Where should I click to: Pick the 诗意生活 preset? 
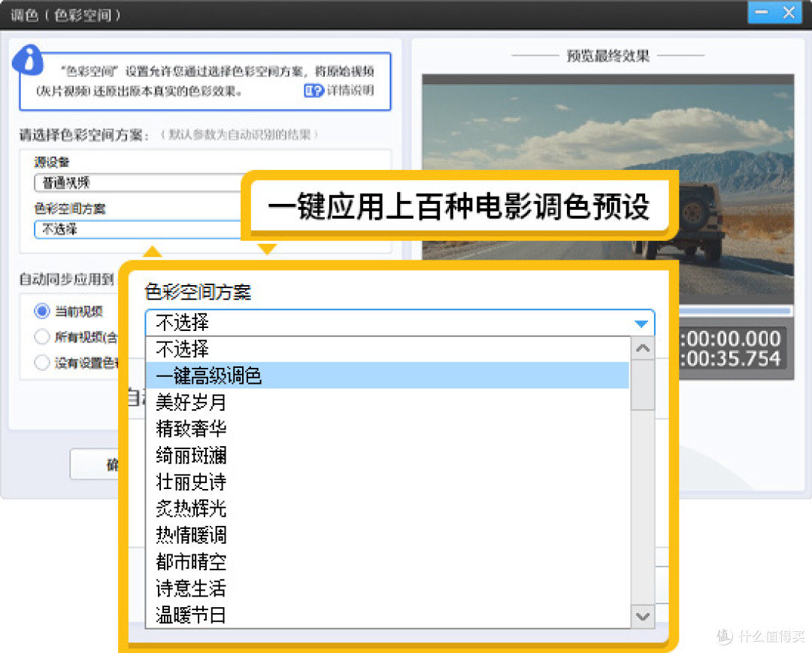pos(387,588)
